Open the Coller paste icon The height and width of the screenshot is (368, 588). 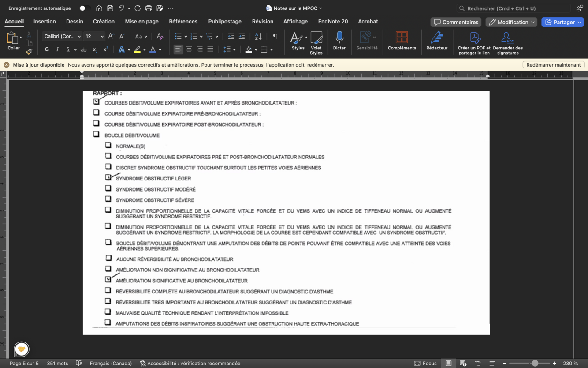(12, 38)
